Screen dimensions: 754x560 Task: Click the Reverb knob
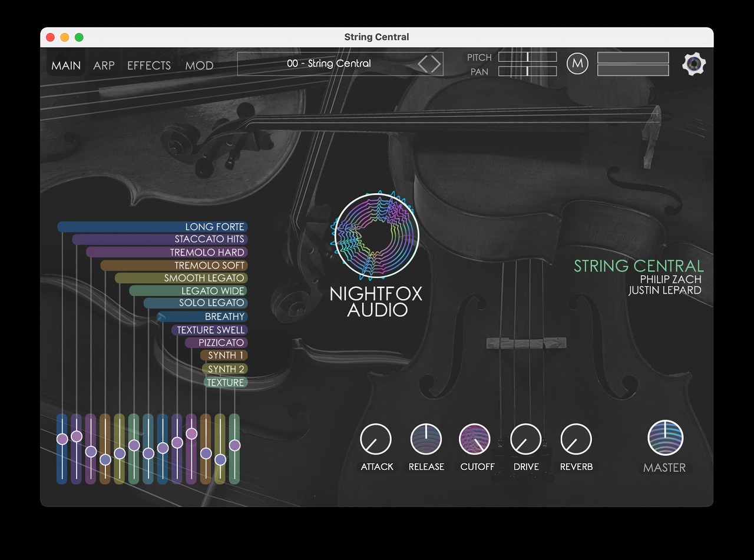[576, 439]
